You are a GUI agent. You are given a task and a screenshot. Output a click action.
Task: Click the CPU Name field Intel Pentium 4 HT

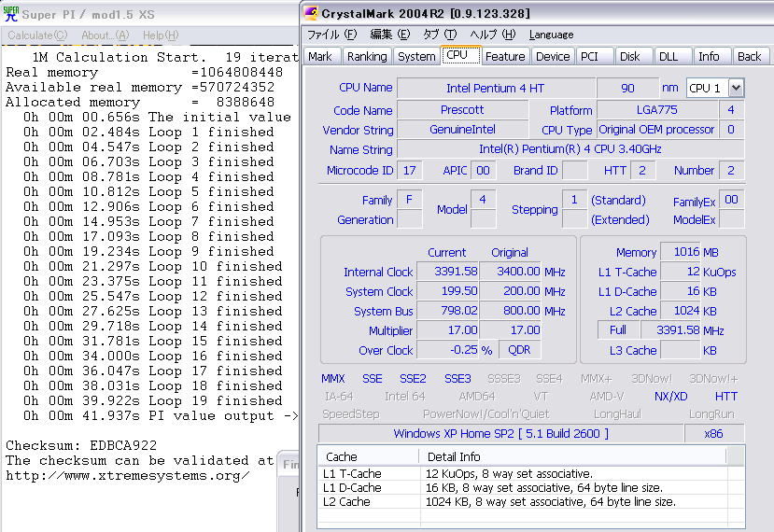pyautogui.click(x=496, y=89)
